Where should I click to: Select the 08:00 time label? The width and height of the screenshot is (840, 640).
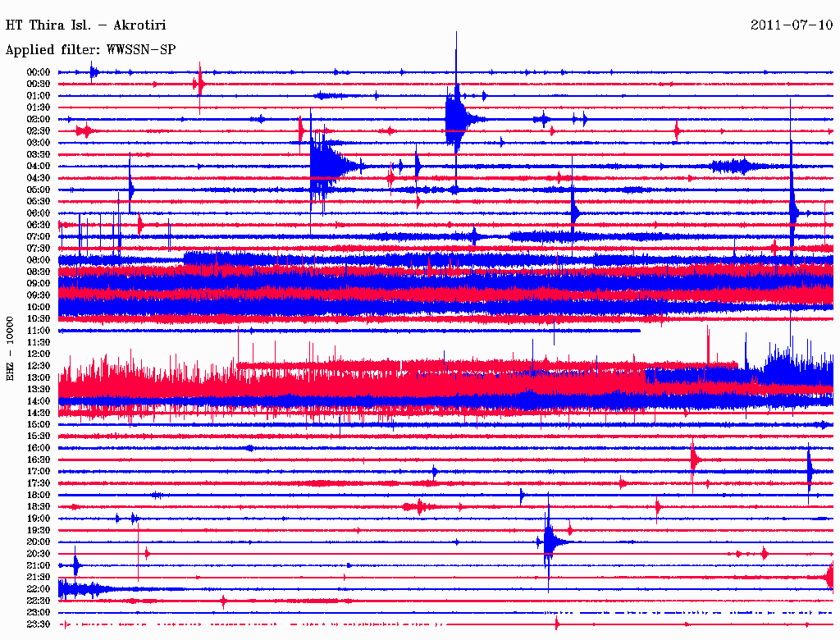click(x=39, y=260)
